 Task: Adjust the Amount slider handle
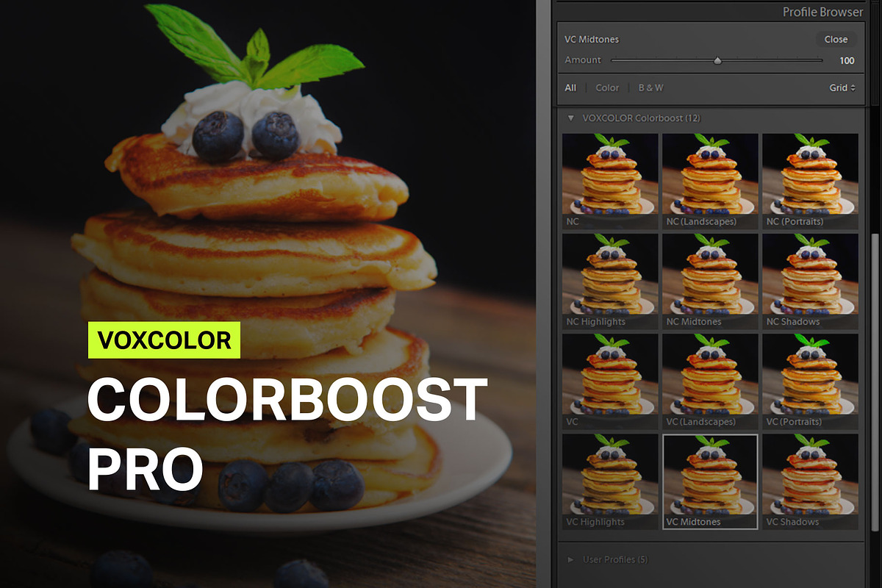(x=717, y=61)
